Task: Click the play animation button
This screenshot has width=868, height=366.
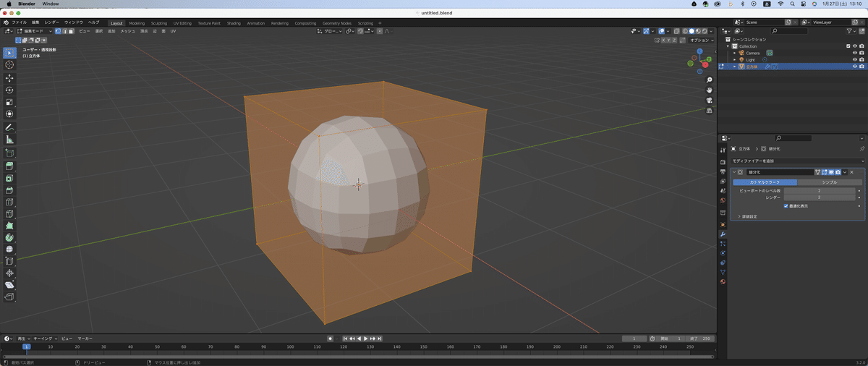Action: (366, 339)
